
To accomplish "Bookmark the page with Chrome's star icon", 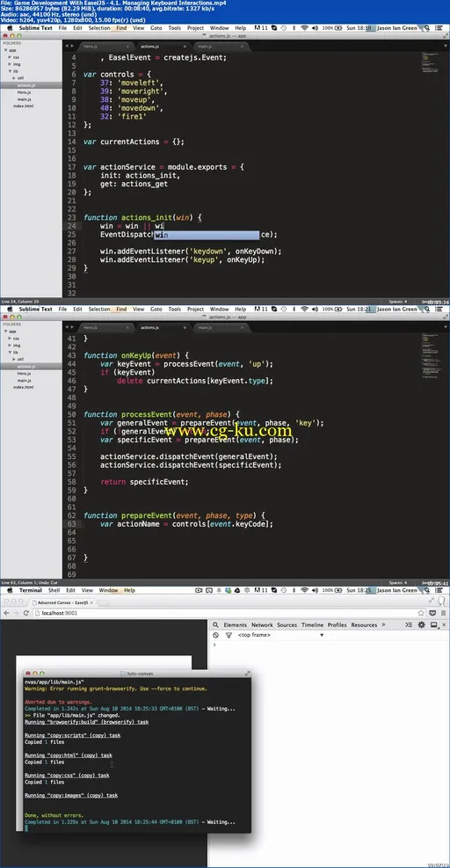I will pos(421,613).
